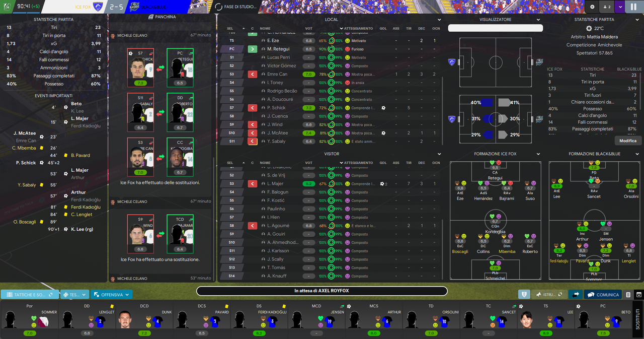Open the vertical SOSTITUTI tab
This screenshot has width=644, height=339.
[638, 319]
